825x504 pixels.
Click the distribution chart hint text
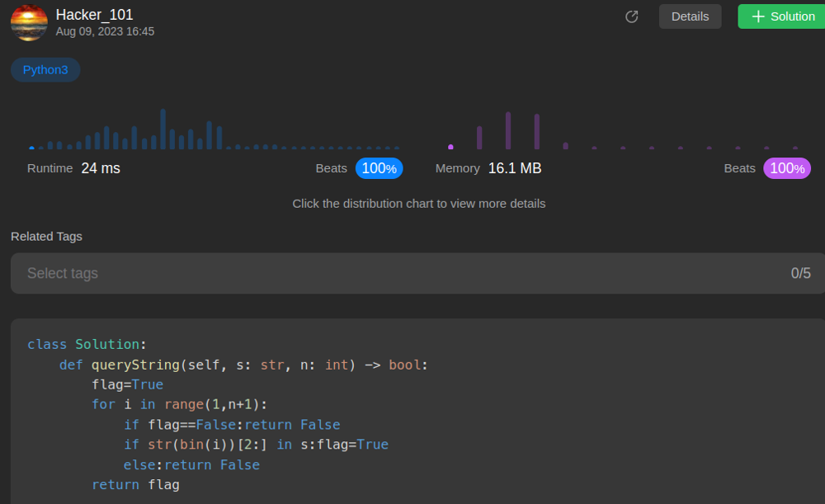click(x=418, y=203)
